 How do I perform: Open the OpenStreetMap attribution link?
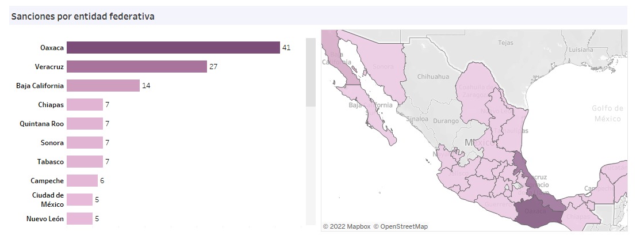coord(400,226)
